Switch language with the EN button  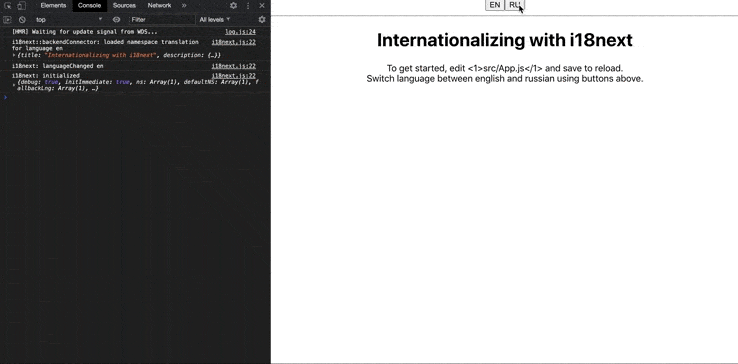[495, 5]
